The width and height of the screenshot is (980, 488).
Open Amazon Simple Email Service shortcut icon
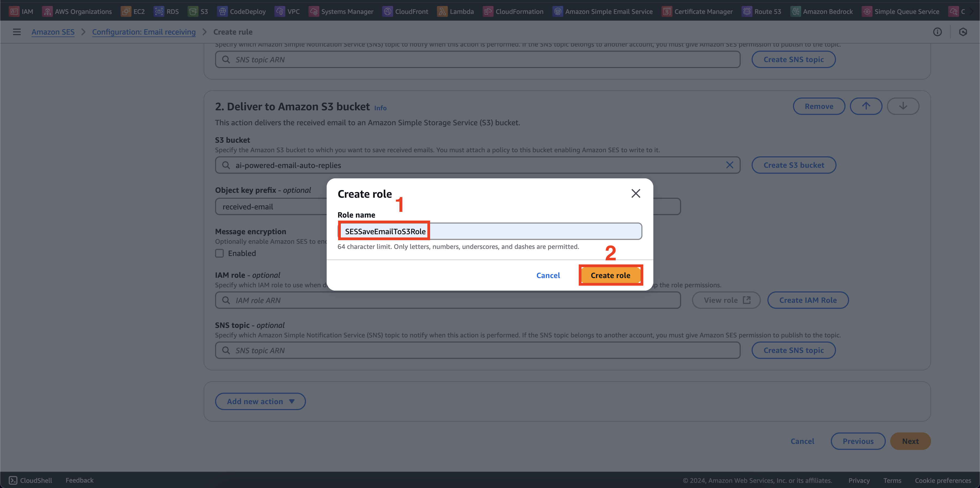tap(558, 11)
